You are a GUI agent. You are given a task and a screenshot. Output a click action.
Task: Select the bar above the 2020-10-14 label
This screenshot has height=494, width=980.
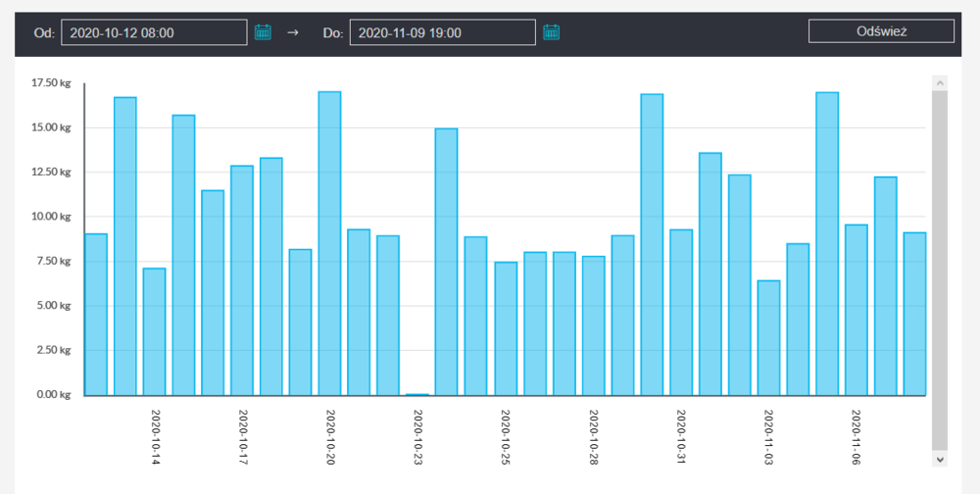click(155, 331)
